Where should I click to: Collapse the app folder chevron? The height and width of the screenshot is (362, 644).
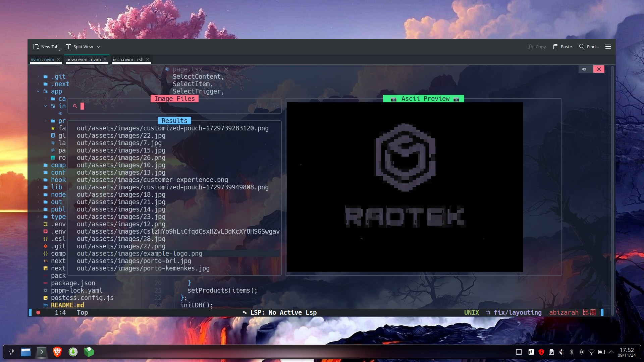click(x=38, y=91)
